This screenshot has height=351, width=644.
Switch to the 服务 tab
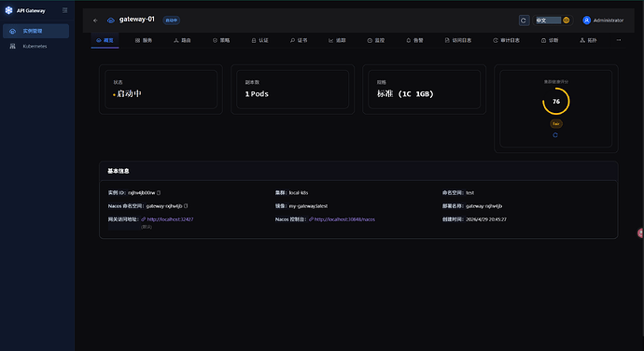(x=144, y=40)
